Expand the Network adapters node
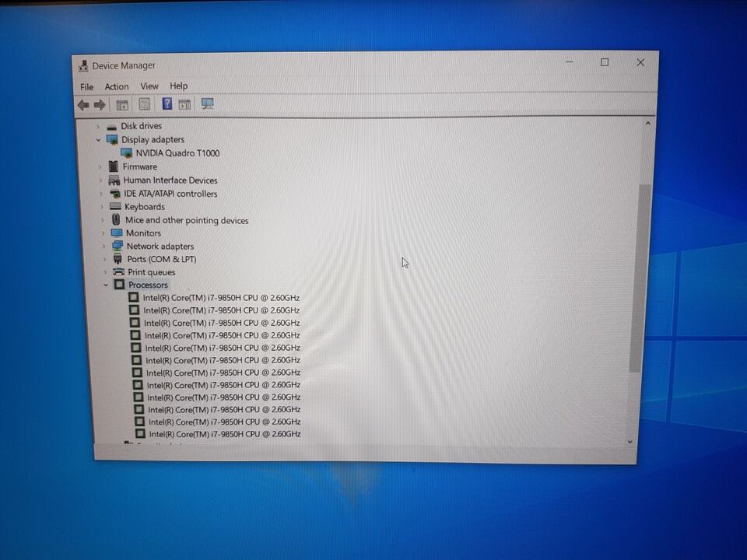The image size is (747, 560). click(x=103, y=247)
